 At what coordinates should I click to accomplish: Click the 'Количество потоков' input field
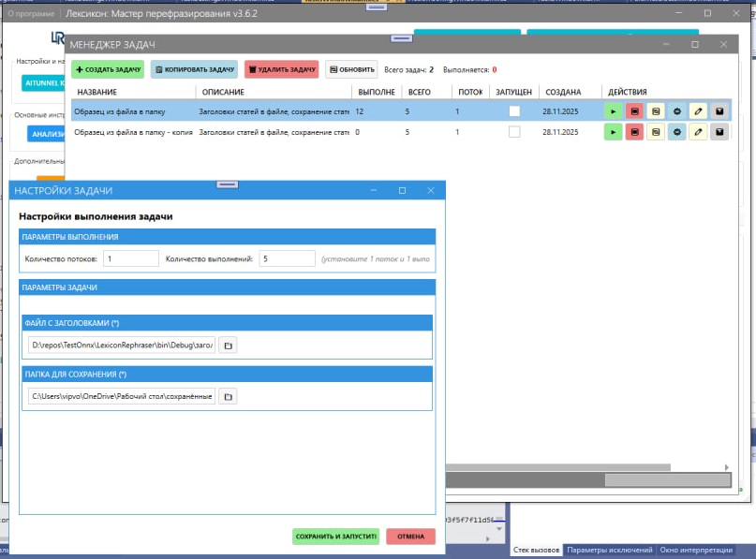131,258
